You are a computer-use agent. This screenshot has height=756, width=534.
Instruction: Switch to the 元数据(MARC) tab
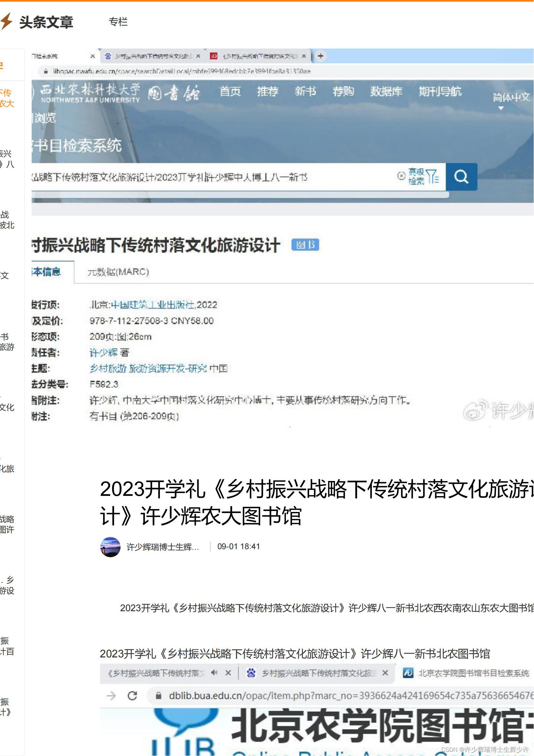[x=118, y=272]
